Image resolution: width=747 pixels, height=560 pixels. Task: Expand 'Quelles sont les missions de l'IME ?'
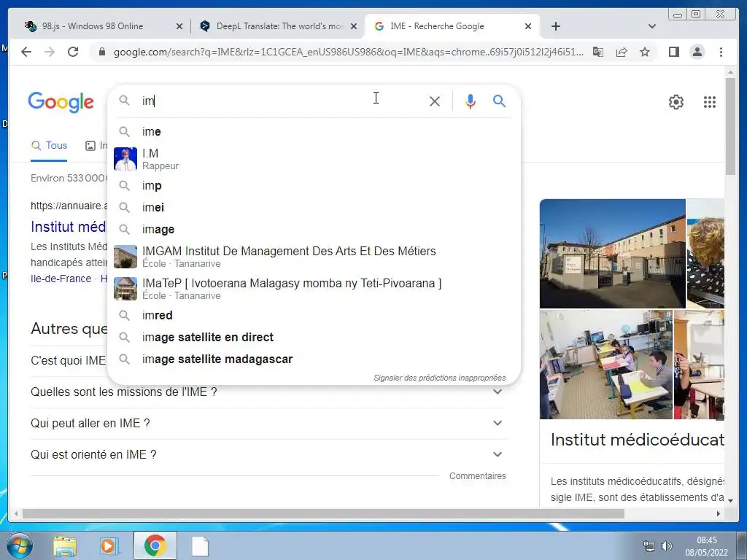point(267,392)
